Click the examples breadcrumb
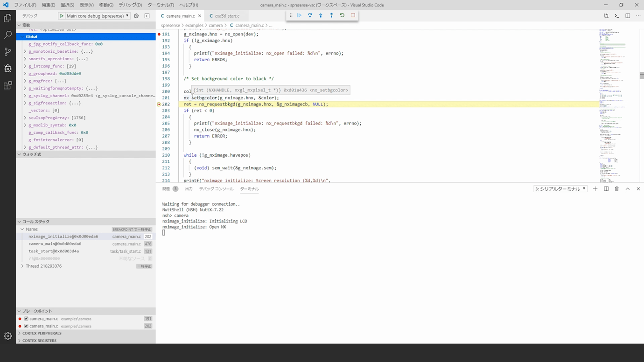Viewport: 644px width, 362px height. (195, 25)
